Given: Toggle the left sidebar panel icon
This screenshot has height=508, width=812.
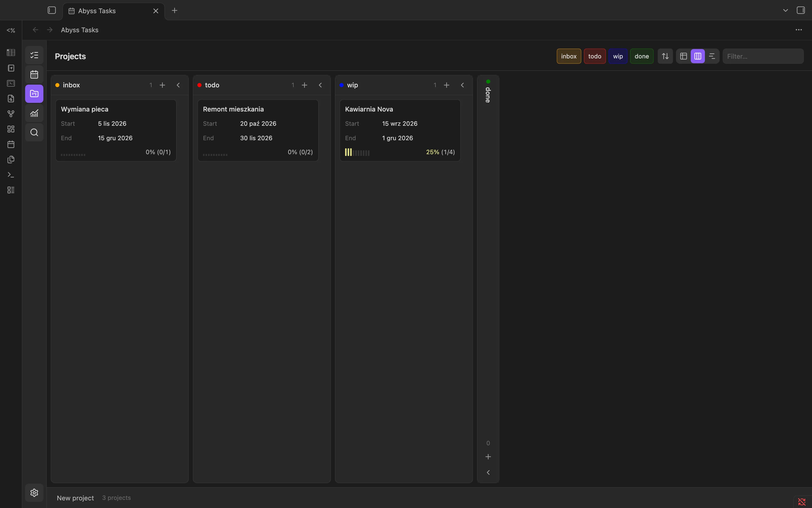Looking at the screenshot, I should click(x=52, y=10).
